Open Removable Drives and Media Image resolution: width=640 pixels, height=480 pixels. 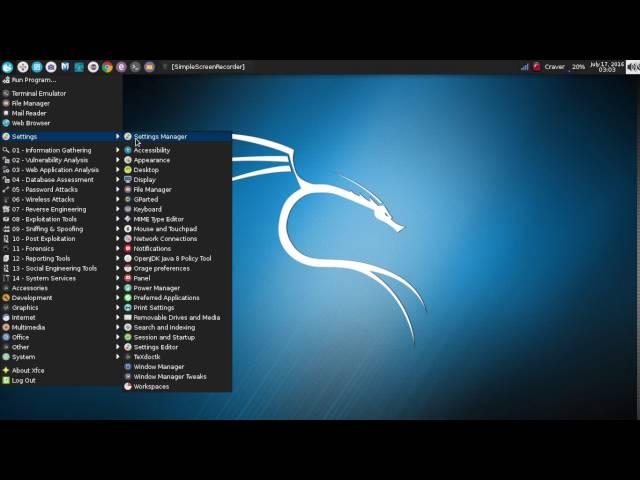(x=177, y=317)
